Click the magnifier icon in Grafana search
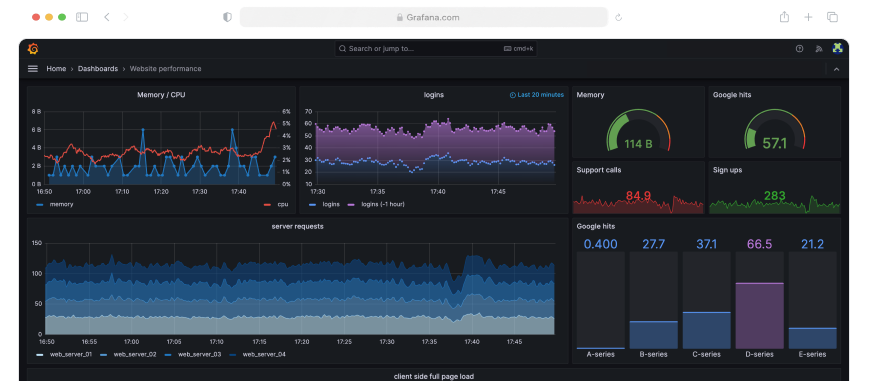The image size is (870, 381). (x=342, y=49)
